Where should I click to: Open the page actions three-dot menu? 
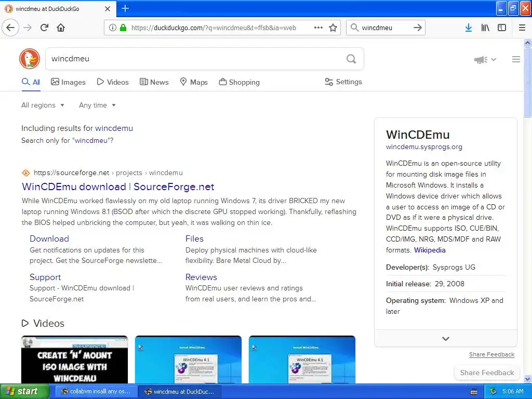tap(318, 28)
